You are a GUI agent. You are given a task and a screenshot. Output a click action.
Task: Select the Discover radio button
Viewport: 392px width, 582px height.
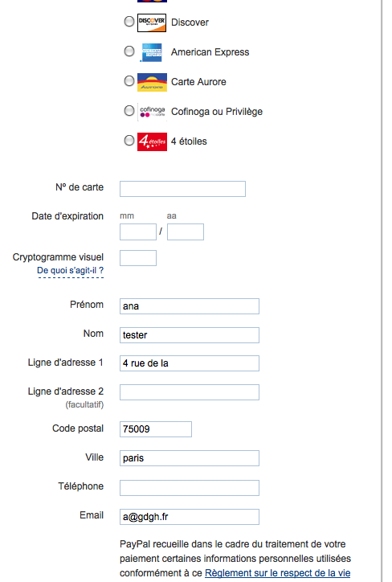tap(129, 22)
